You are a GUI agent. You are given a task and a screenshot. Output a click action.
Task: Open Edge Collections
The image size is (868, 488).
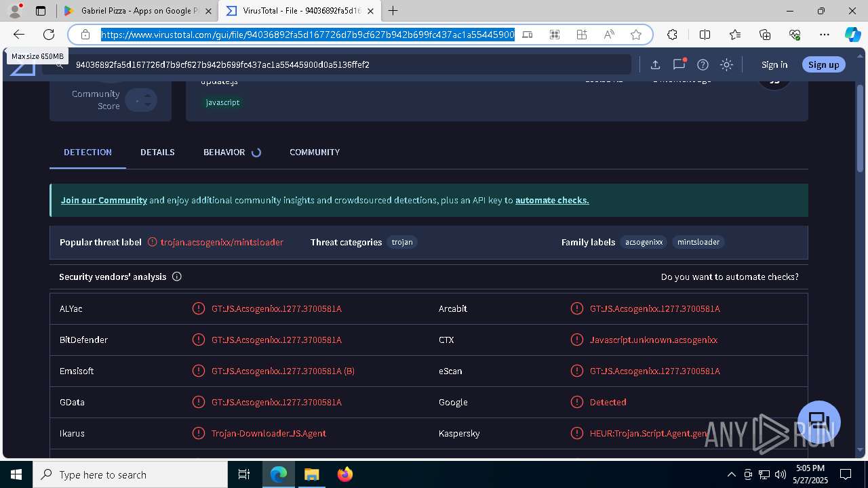[x=765, y=35]
